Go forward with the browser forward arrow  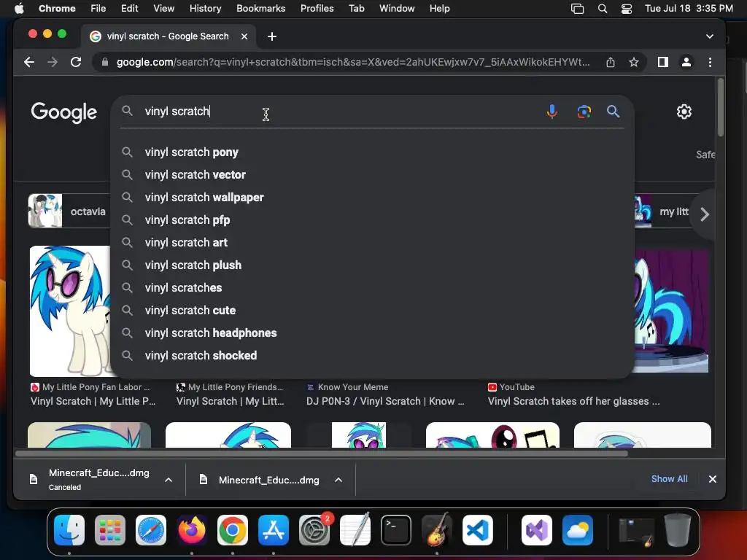click(x=53, y=62)
